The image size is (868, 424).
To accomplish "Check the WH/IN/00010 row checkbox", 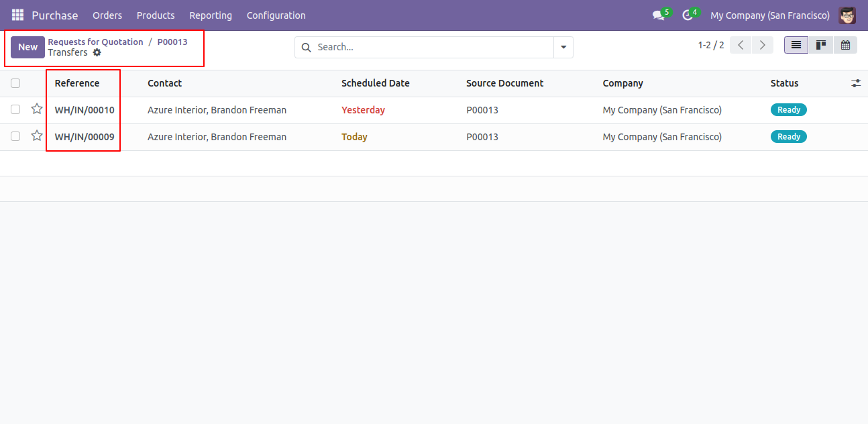I will [x=15, y=109].
